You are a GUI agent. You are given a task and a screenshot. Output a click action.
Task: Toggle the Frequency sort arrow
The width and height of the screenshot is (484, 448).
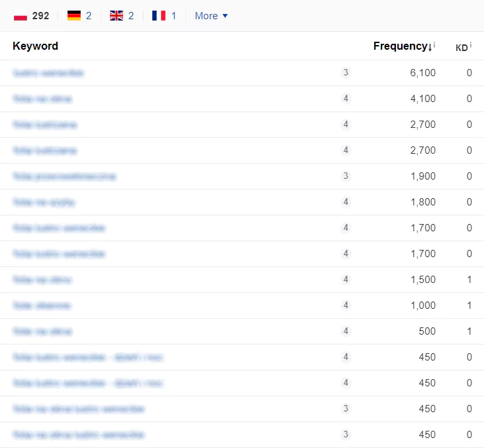pos(430,46)
